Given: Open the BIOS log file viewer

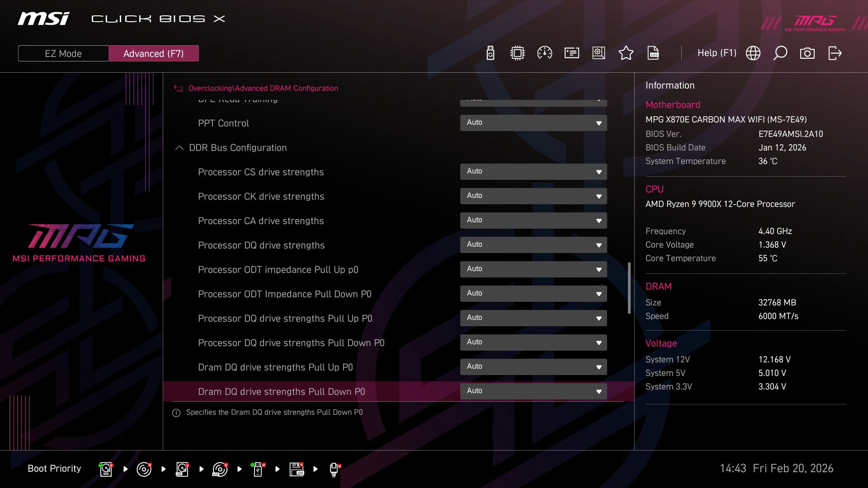Looking at the screenshot, I should click(653, 53).
